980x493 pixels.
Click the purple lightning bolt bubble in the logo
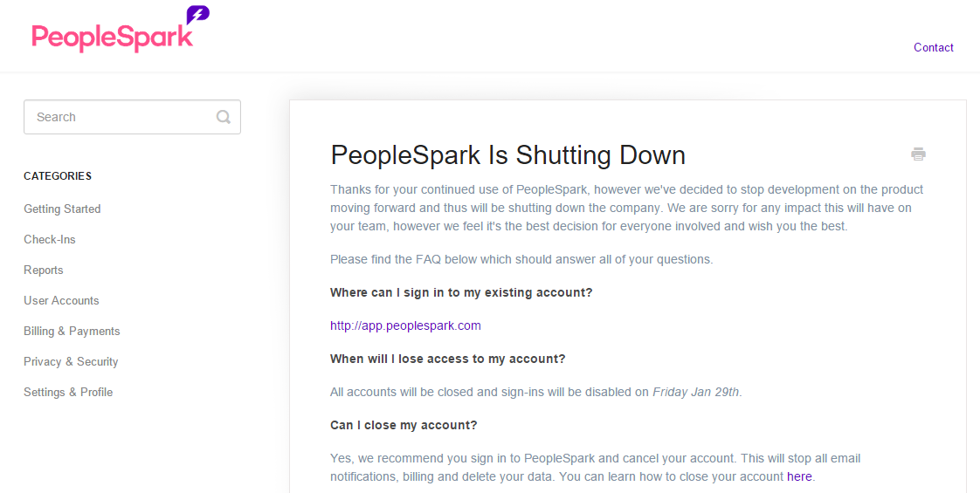tap(198, 15)
